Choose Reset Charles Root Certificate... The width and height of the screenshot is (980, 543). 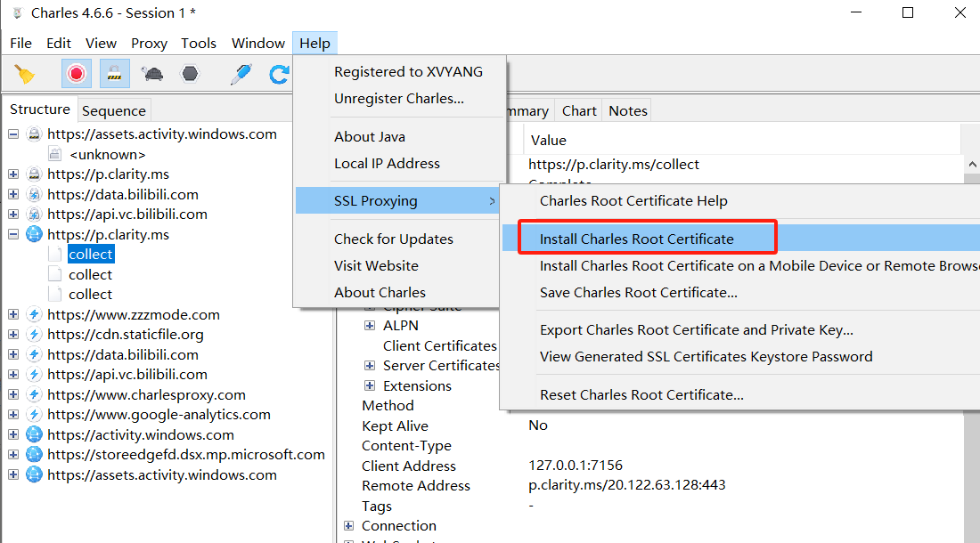click(x=641, y=395)
